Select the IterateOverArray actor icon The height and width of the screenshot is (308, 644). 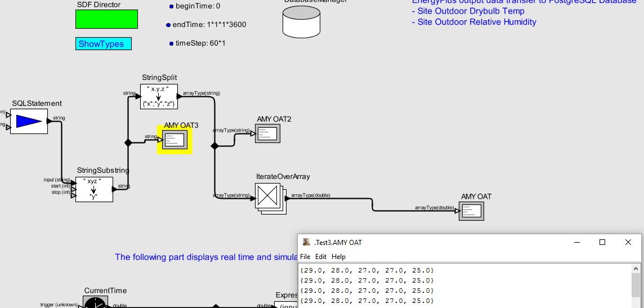pos(270,198)
